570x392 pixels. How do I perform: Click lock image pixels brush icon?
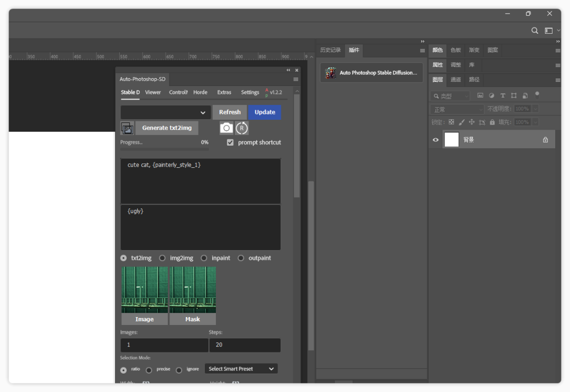pos(462,122)
